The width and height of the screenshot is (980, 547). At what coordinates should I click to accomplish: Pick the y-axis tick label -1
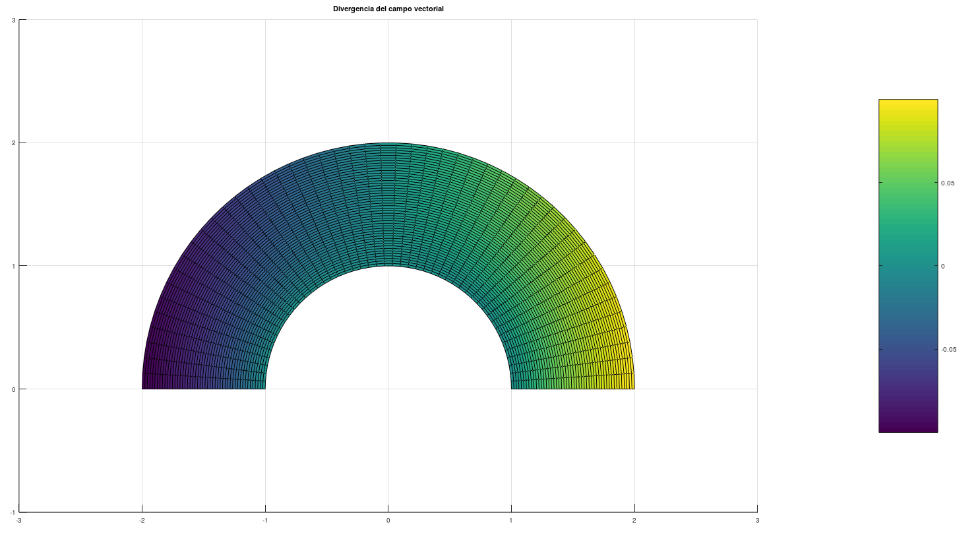click(13, 512)
